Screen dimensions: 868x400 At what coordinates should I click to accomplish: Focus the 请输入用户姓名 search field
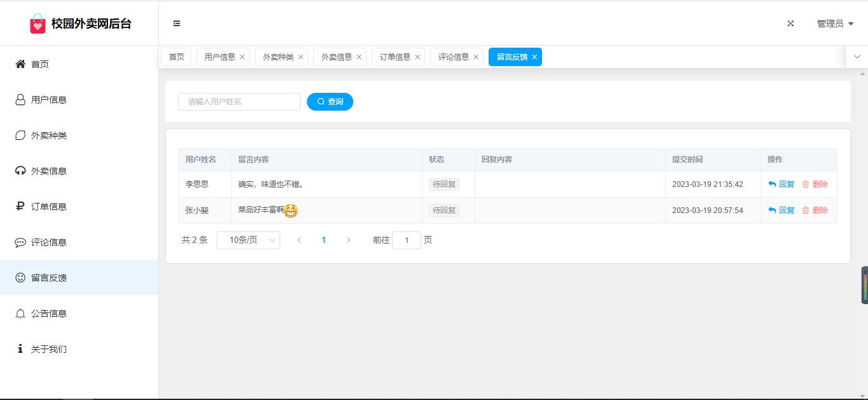[x=239, y=102]
